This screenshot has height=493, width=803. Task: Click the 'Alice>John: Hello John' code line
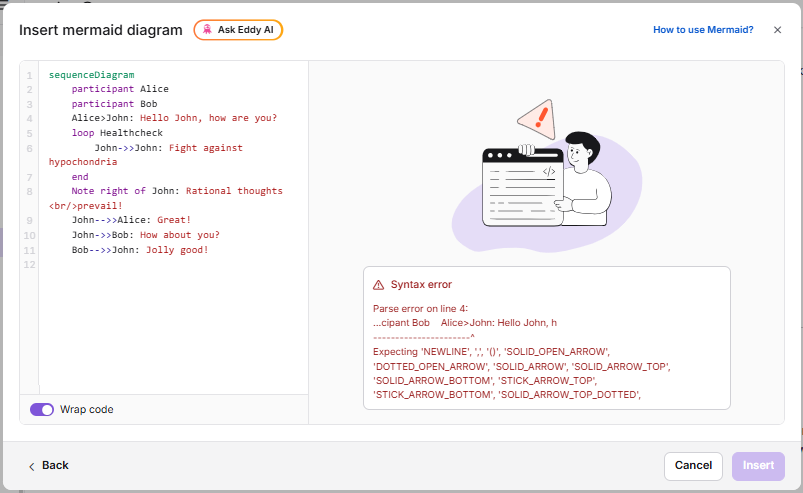[174, 118]
